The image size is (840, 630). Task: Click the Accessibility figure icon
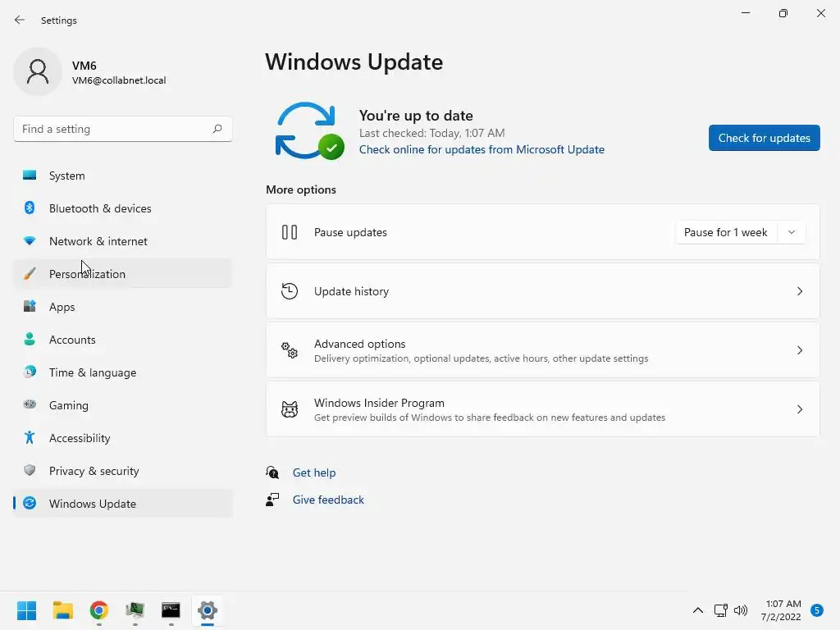click(30, 438)
